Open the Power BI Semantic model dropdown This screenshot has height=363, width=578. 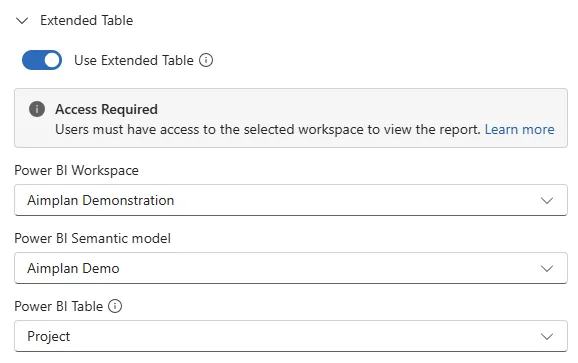291,268
